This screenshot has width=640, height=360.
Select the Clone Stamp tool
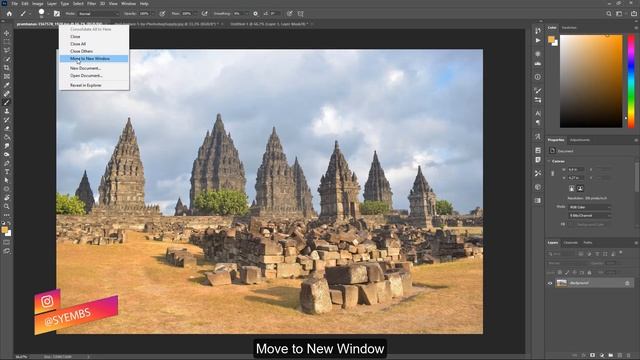[7, 111]
